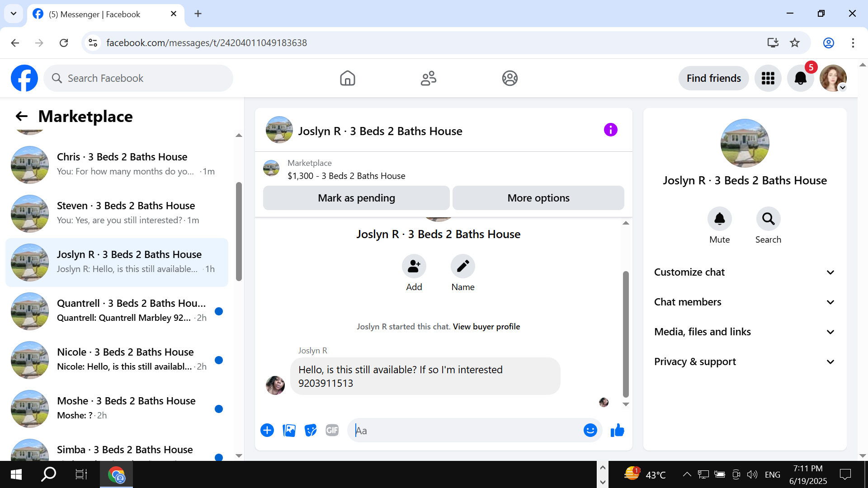This screenshot has height=488, width=868.
Task: Open Windows Start menu
Action: (x=16, y=474)
